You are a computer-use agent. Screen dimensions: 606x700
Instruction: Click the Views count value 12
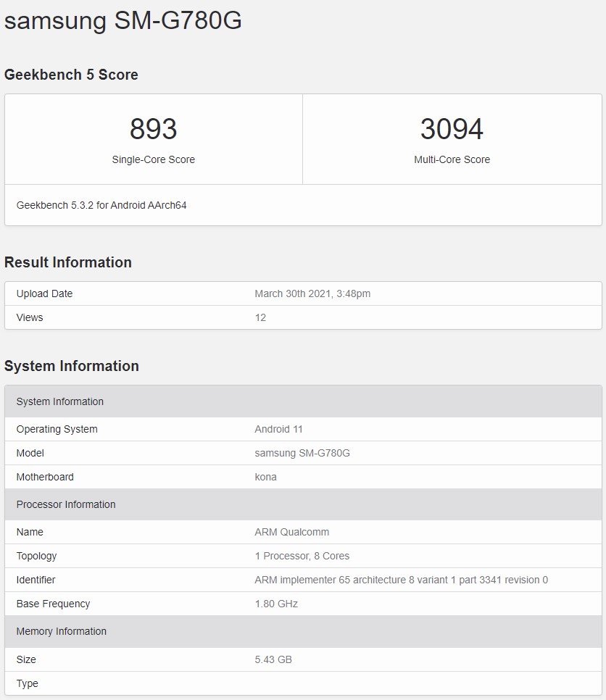pyautogui.click(x=260, y=317)
